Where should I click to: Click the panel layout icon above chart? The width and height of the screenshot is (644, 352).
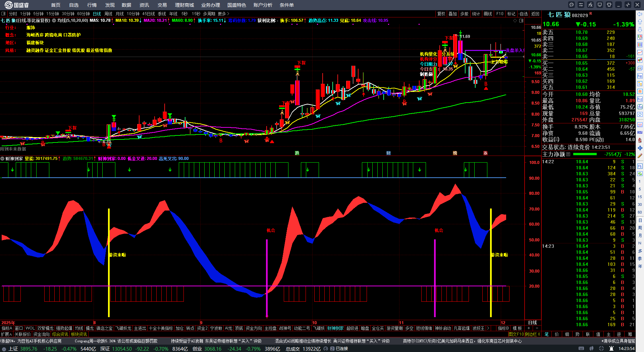(521, 20)
